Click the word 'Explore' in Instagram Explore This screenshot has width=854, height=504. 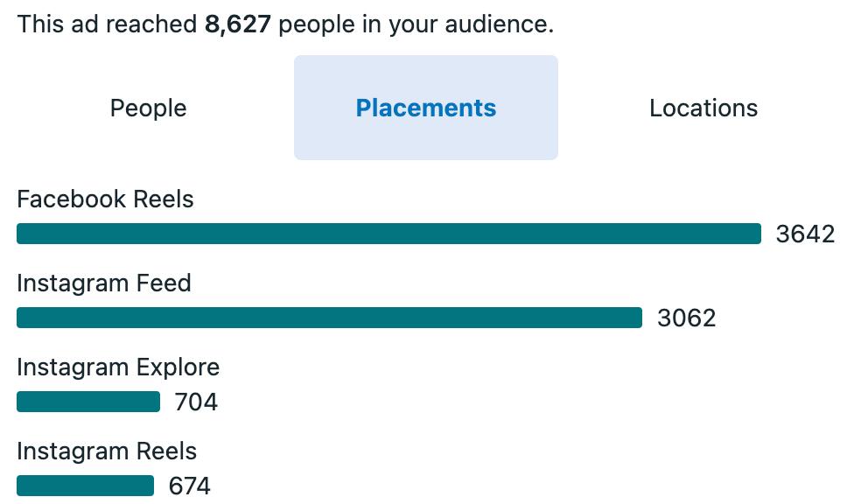(x=178, y=367)
